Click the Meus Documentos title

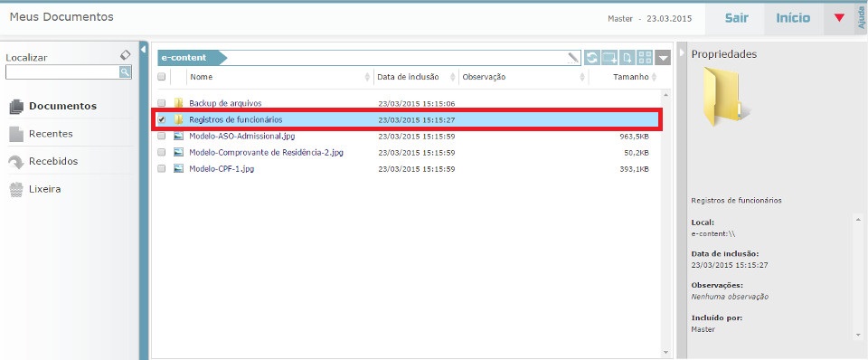[61, 17]
